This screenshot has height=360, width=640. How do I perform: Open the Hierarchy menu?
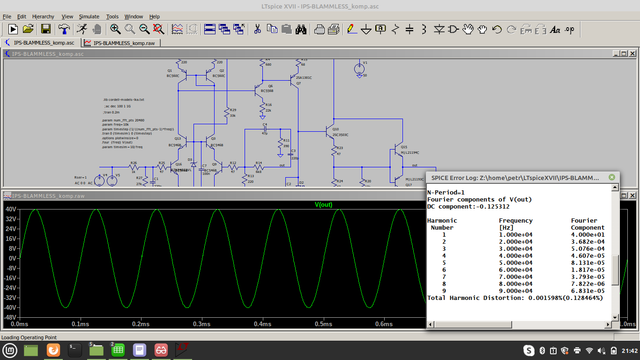tap(43, 16)
